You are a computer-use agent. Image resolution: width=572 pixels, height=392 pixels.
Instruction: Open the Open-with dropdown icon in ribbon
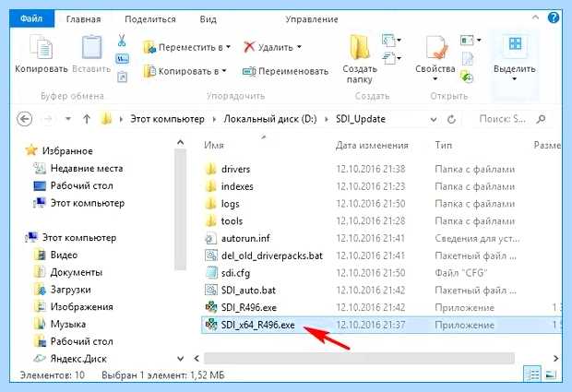tap(471, 40)
